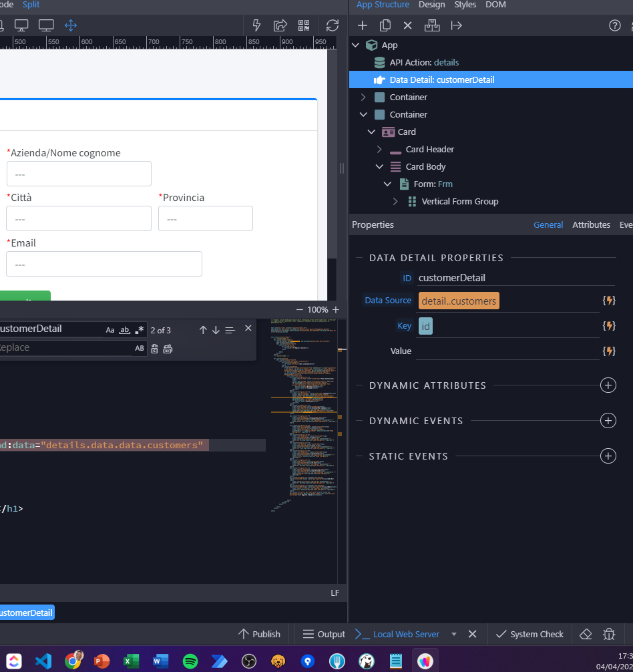
Task: Open the QR code preview tool
Action: (303, 25)
